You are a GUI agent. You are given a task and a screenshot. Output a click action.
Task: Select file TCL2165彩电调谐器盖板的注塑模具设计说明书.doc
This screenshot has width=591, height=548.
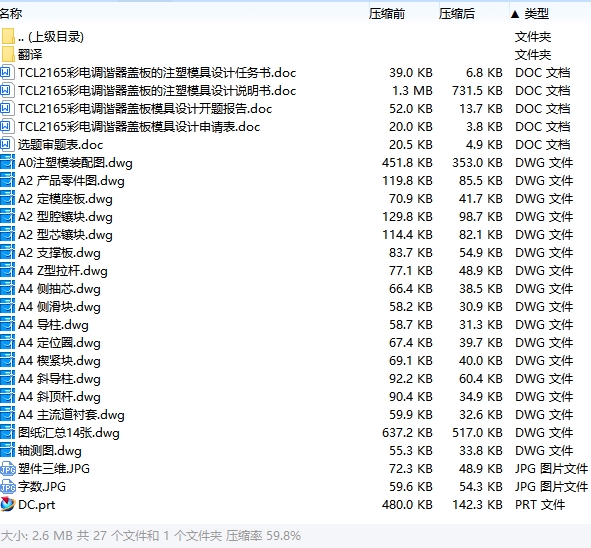coord(157,90)
